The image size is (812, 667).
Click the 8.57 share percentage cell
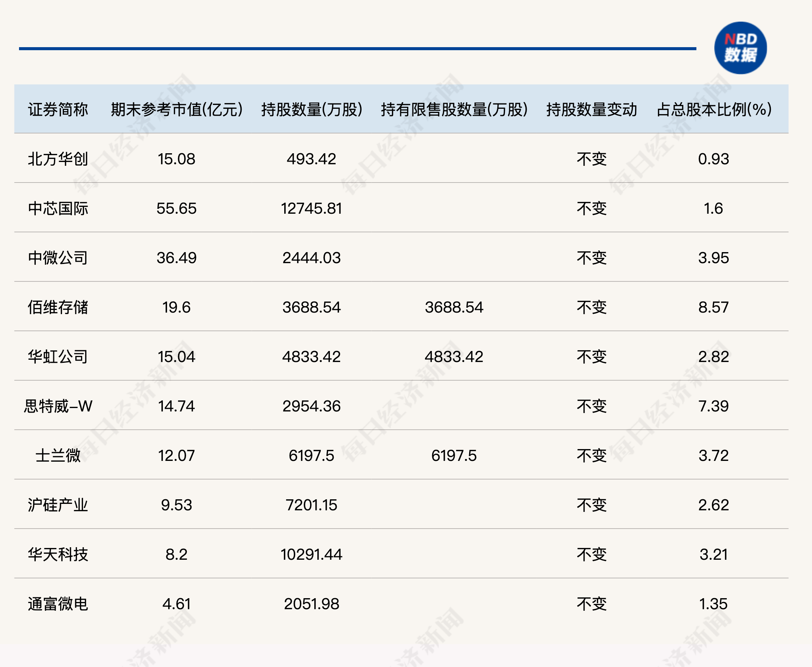(x=713, y=307)
